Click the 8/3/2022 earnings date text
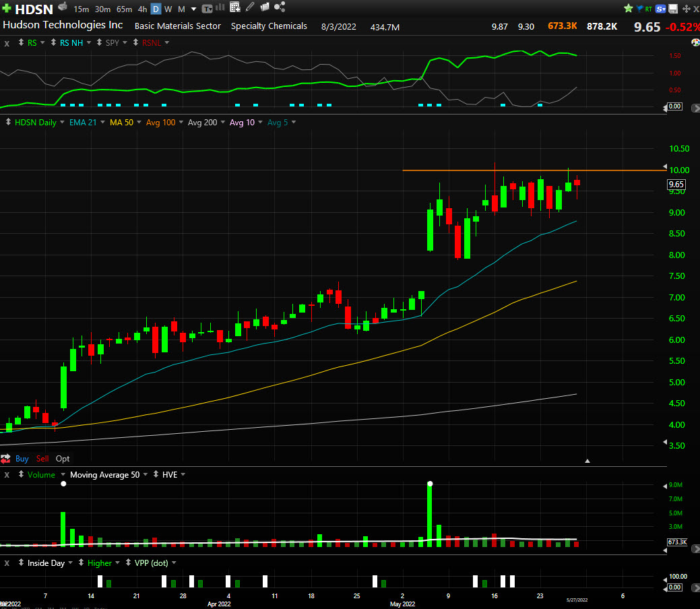The height and width of the screenshot is (609, 700). tap(339, 27)
